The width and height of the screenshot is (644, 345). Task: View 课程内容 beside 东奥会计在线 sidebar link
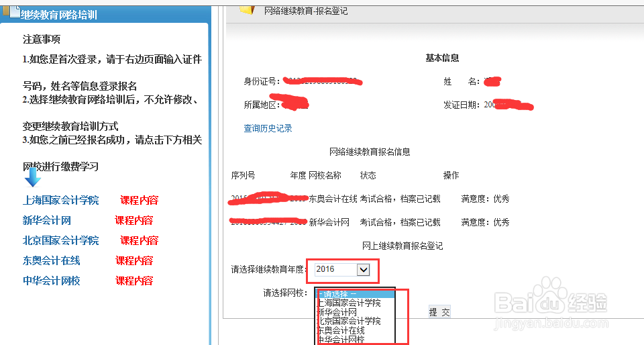[x=134, y=260]
